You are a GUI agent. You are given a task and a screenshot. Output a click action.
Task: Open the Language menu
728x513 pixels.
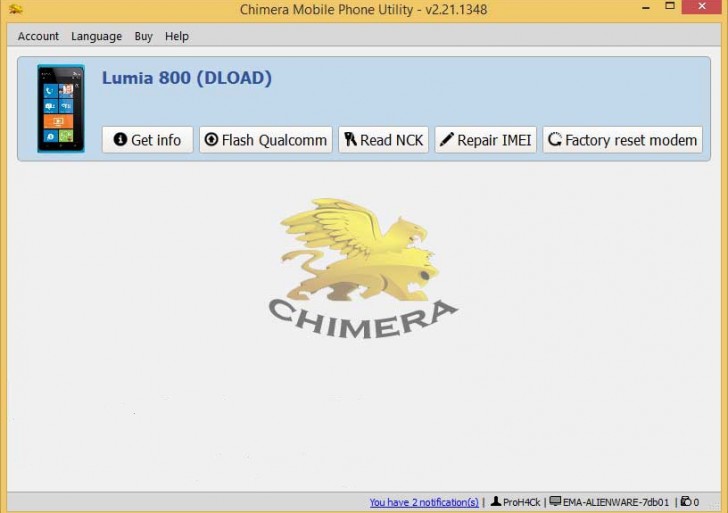[x=96, y=36]
